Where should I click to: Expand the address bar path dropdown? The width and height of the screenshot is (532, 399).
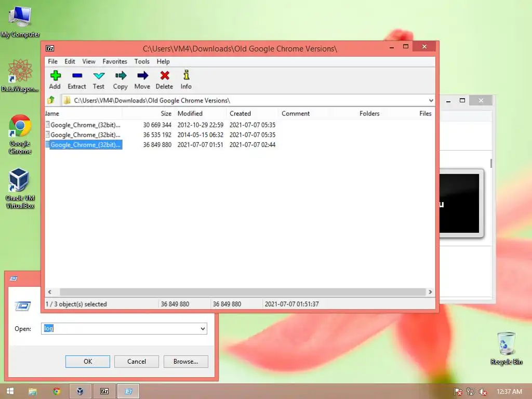(x=431, y=100)
